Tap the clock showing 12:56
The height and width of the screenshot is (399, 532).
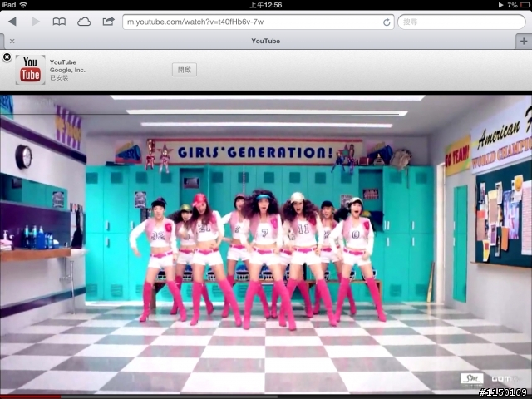tap(266, 5)
